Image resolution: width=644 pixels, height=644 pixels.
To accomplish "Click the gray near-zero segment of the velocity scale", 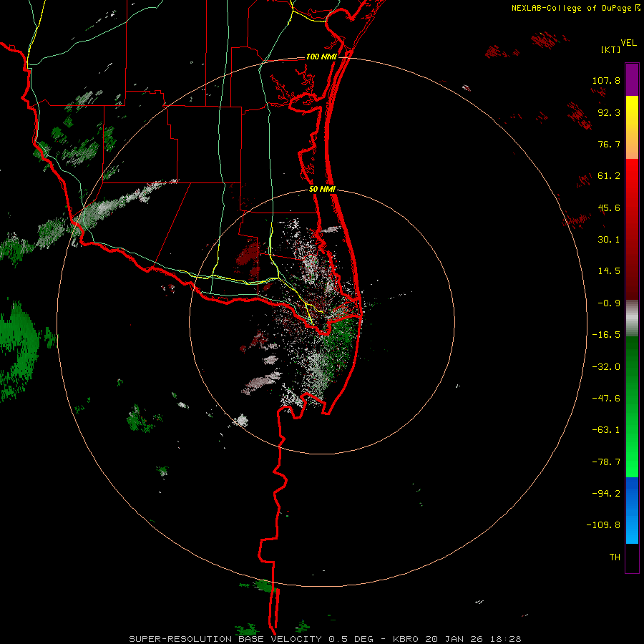I will (632, 318).
